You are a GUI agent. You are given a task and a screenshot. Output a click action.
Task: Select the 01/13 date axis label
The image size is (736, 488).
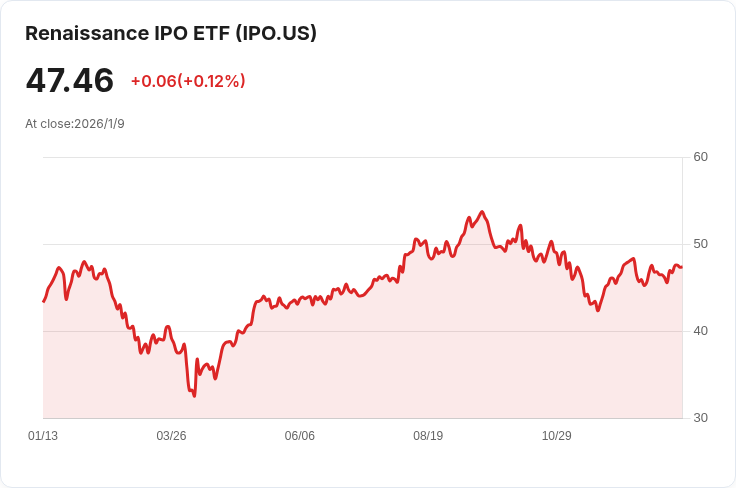pyautogui.click(x=43, y=436)
